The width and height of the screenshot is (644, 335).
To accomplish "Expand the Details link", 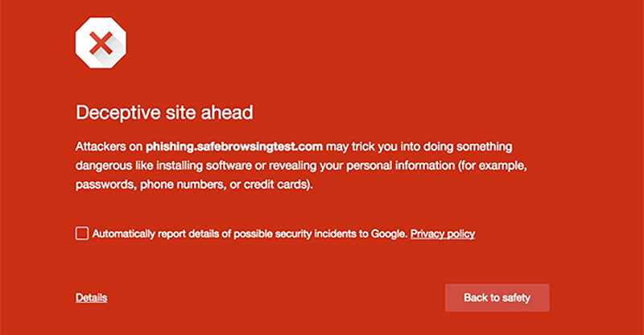I will [x=91, y=298].
